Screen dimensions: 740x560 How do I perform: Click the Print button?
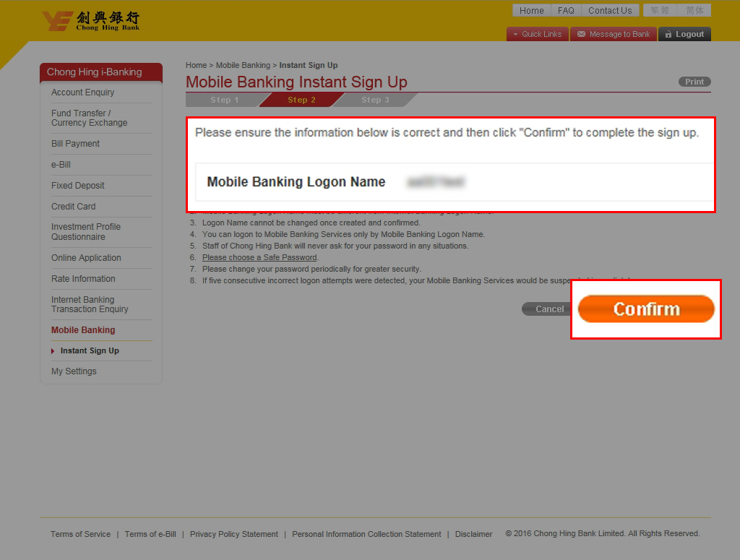(694, 82)
